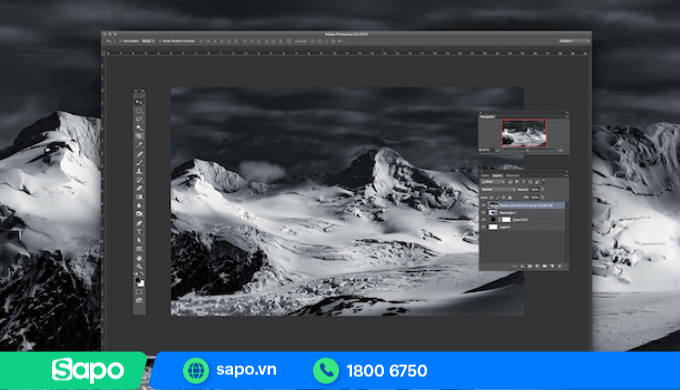The width and height of the screenshot is (680, 390).
Task: Select the Eyedropper tool
Action: pos(139,145)
